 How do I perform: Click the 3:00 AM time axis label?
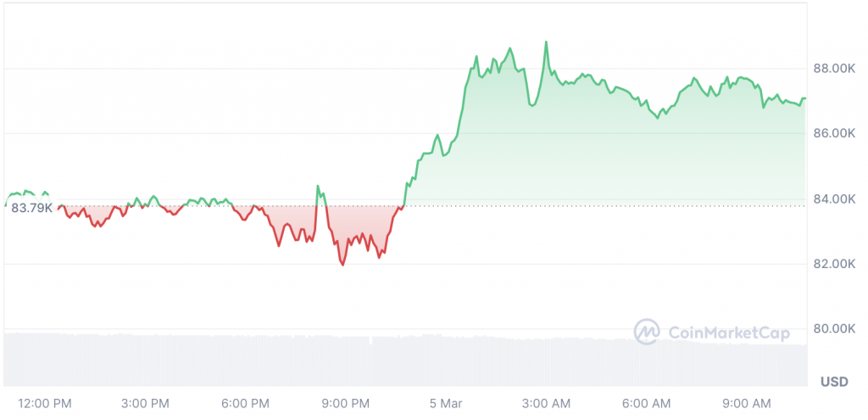click(x=547, y=401)
